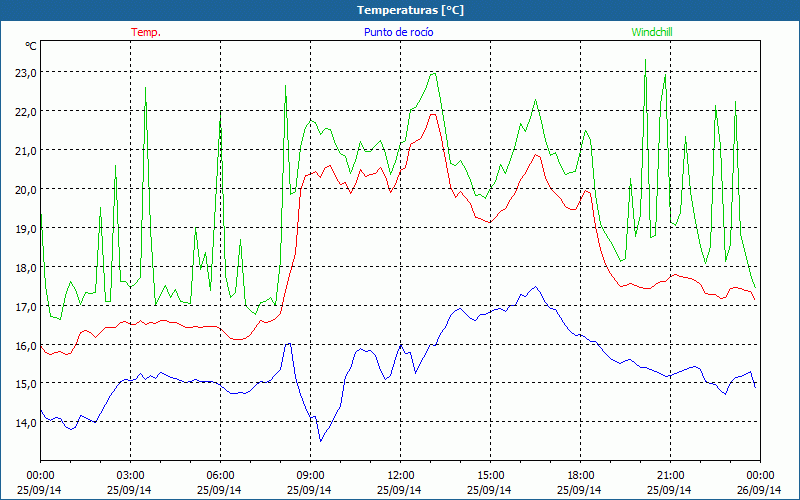
Task: Click the 17,0 y-axis value
Action: pos(26,307)
